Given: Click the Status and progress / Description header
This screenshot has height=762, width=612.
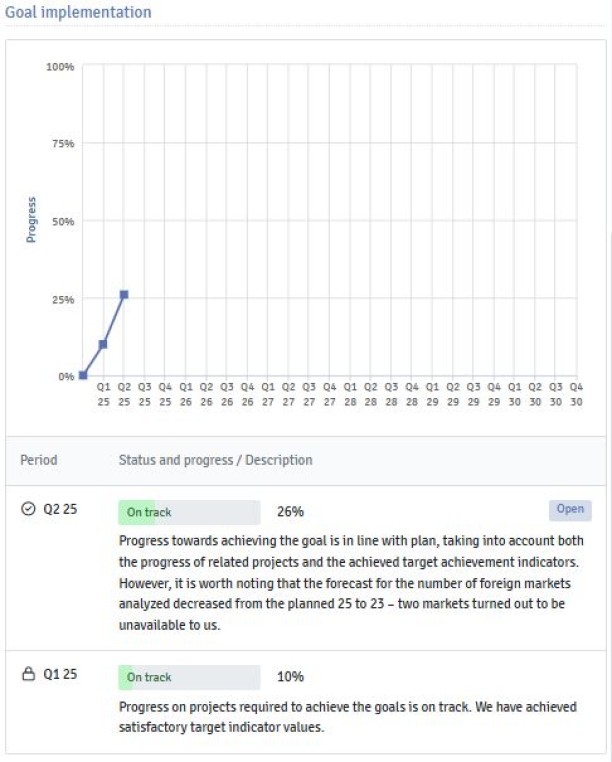Looking at the screenshot, I should tap(215, 460).
